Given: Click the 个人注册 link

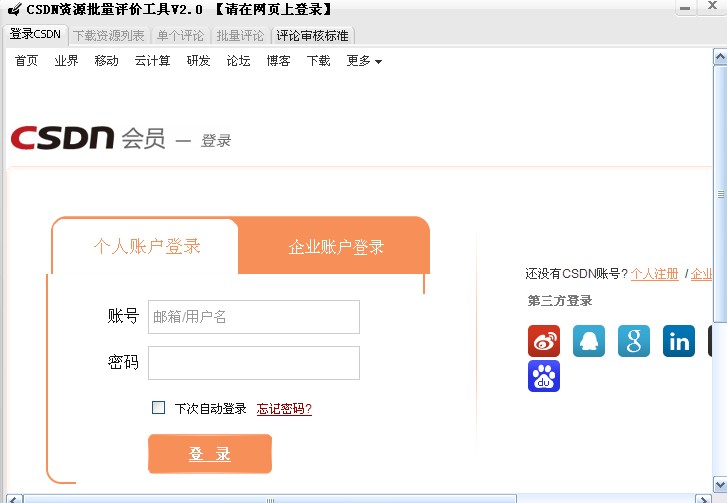Looking at the screenshot, I should tap(655, 274).
